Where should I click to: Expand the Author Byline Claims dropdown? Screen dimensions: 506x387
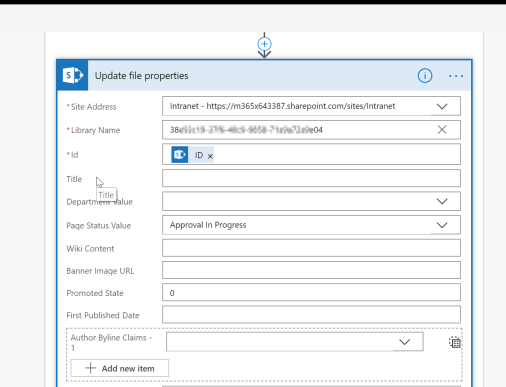click(404, 342)
